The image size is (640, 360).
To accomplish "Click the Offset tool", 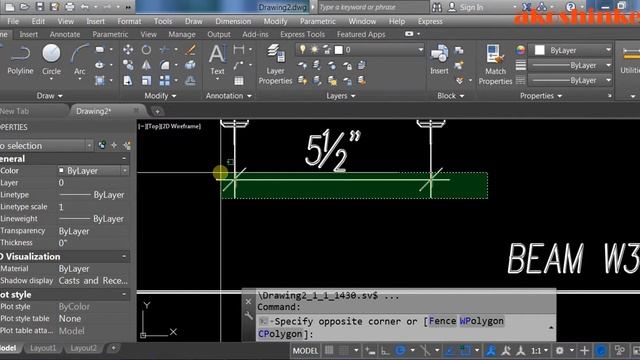I will pos(190,80).
